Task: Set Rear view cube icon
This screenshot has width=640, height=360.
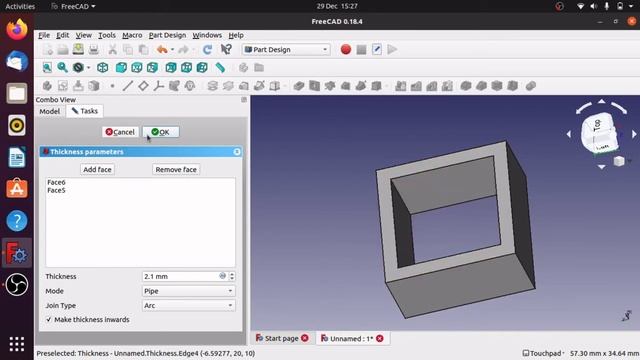Action: click(x=171, y=67)
